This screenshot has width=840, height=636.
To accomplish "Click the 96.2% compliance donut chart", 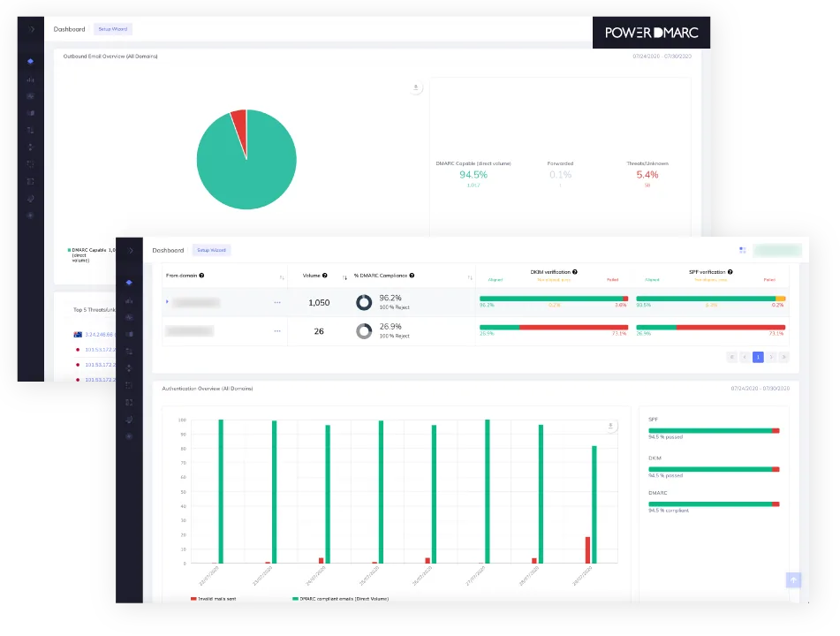I will 364,303.
